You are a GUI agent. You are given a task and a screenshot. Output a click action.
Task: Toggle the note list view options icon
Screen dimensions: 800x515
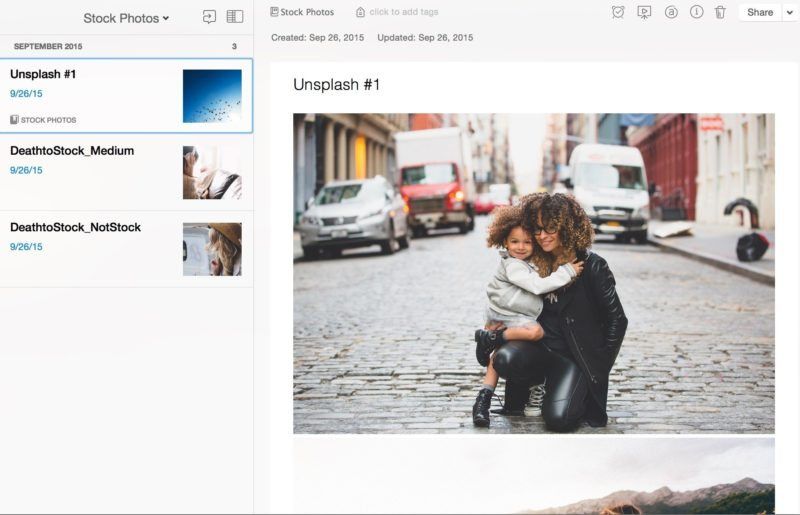click(x=235, y=17)
